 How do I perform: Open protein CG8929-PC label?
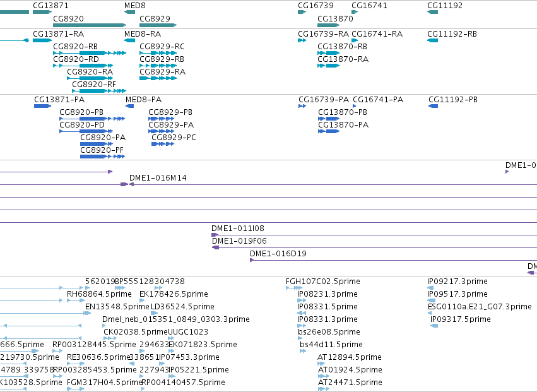[x=174, y=138]
